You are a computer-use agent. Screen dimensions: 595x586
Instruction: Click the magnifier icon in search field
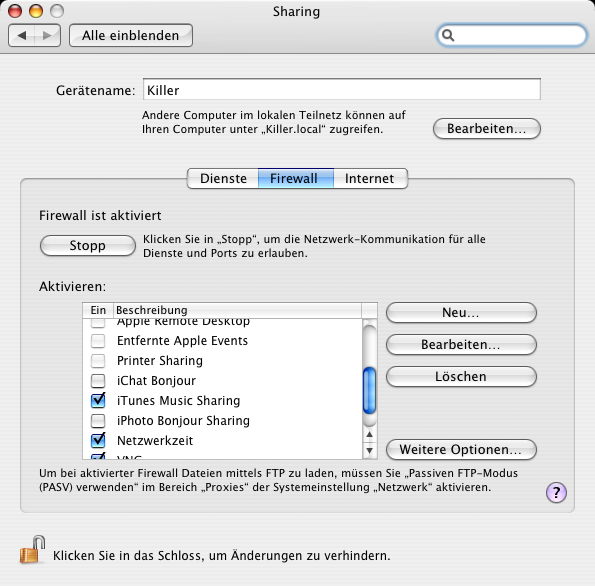(x=448, y=35)
